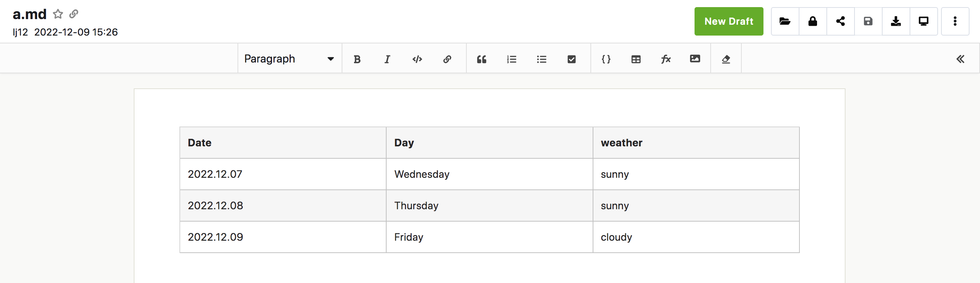The width and height of the screenshot is (980, 283).
Task: Click sunny cell in the Thursday row
Action: (696, 206)
